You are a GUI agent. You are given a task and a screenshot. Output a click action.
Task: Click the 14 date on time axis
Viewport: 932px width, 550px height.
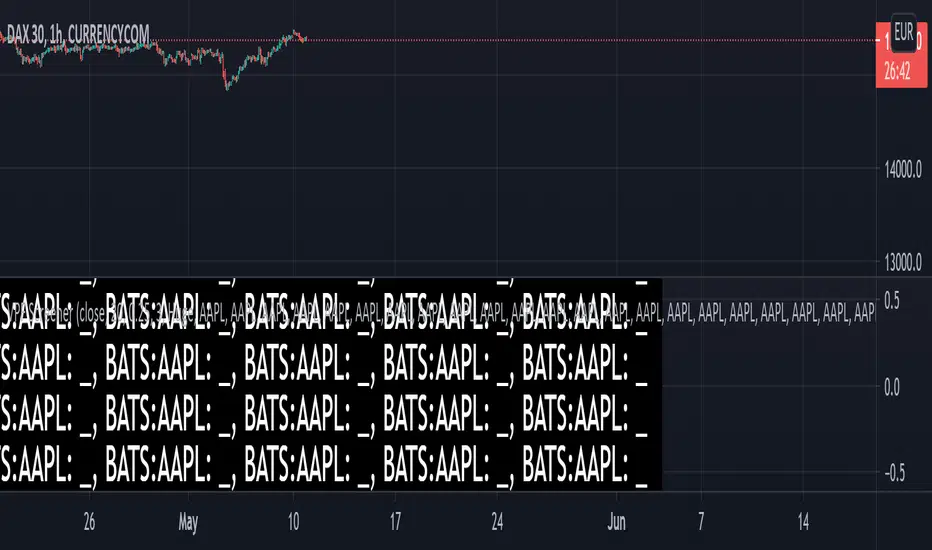pos(804,522)
